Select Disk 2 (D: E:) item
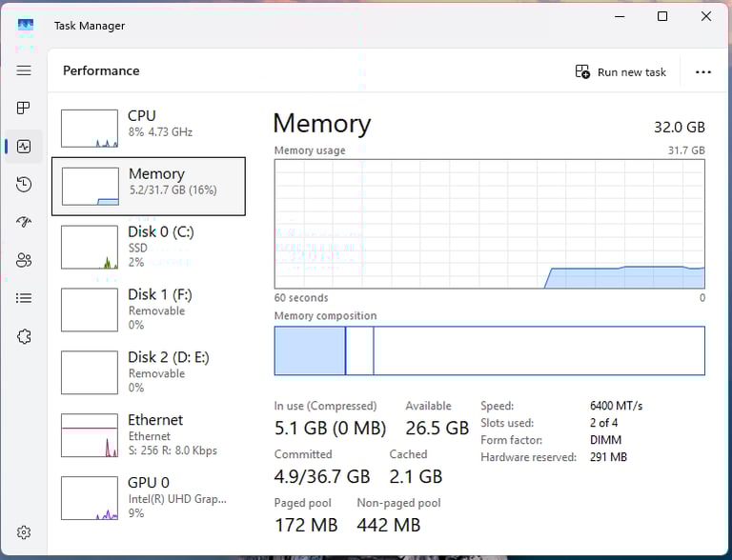The width and height of the screenshot is (732, 560). (149, 372)
